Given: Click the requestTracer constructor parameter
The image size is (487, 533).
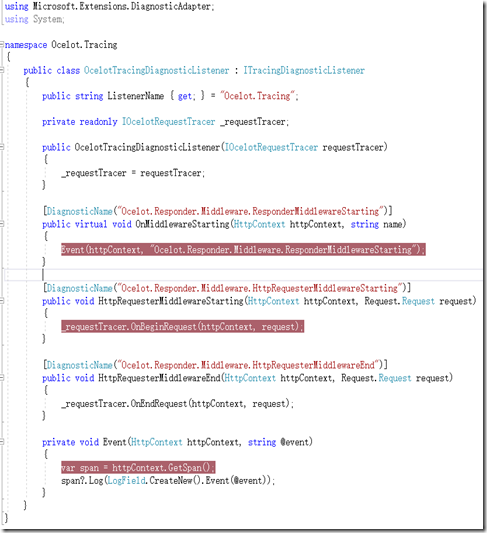Looking at the screenshot, I should (x=353, y=147).
